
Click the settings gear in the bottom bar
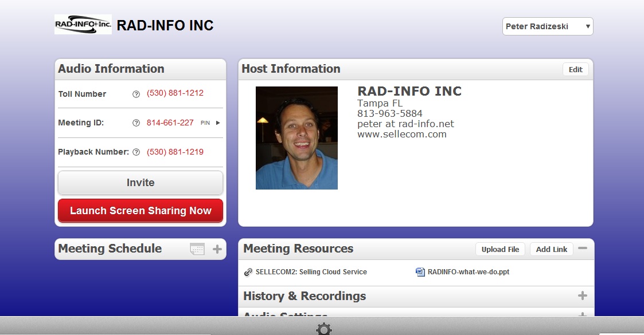click(x=324, y=329)
